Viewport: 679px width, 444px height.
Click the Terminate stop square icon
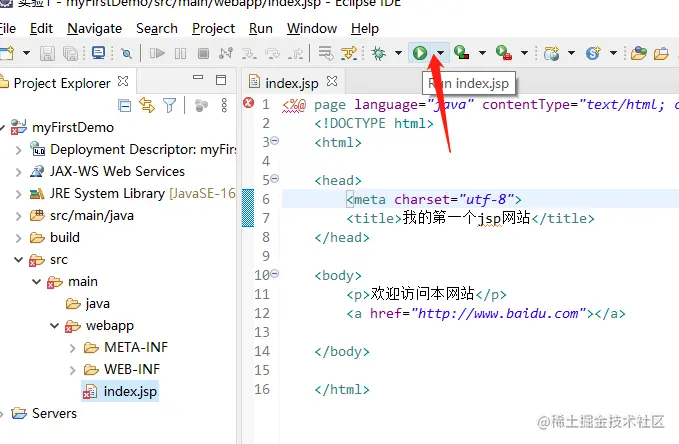(203, 53)
